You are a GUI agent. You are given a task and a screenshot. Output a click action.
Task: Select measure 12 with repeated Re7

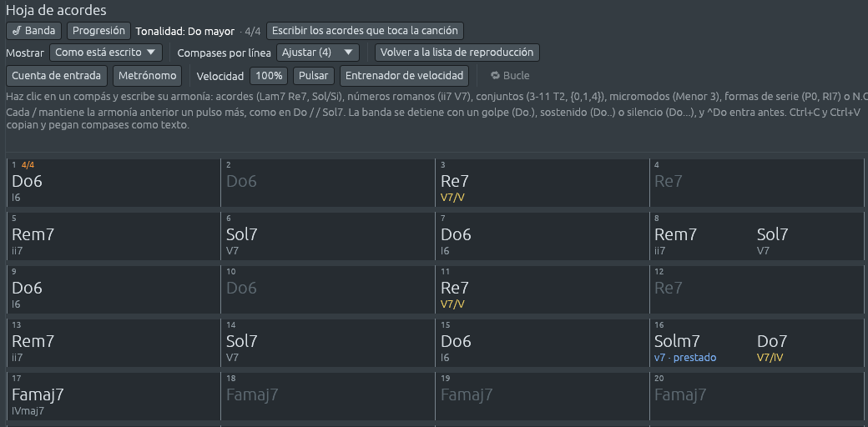coord(757,289)
